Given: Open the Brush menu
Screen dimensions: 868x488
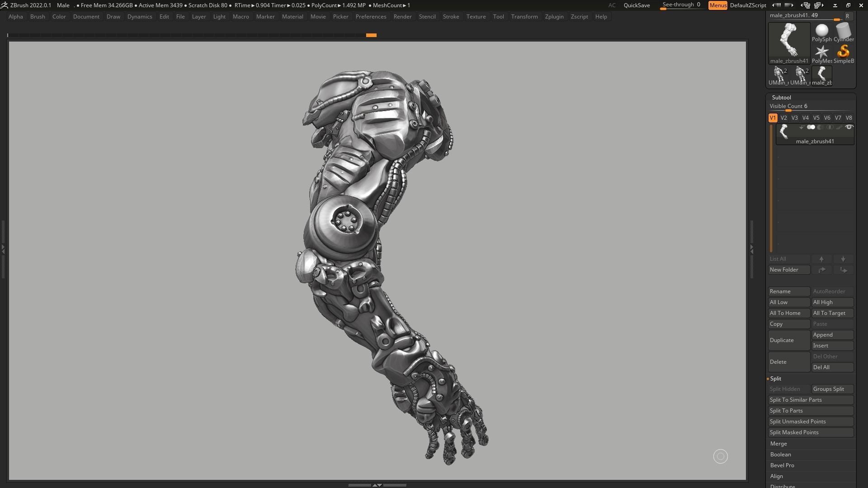Looking at the screenshot, I should 38,17.
